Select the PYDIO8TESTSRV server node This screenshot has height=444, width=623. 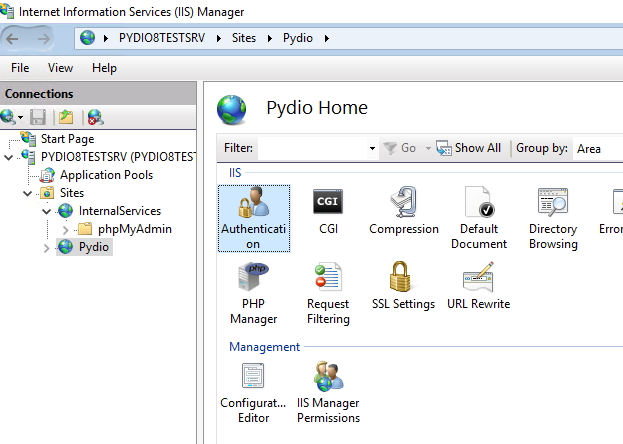click(118, 157)
